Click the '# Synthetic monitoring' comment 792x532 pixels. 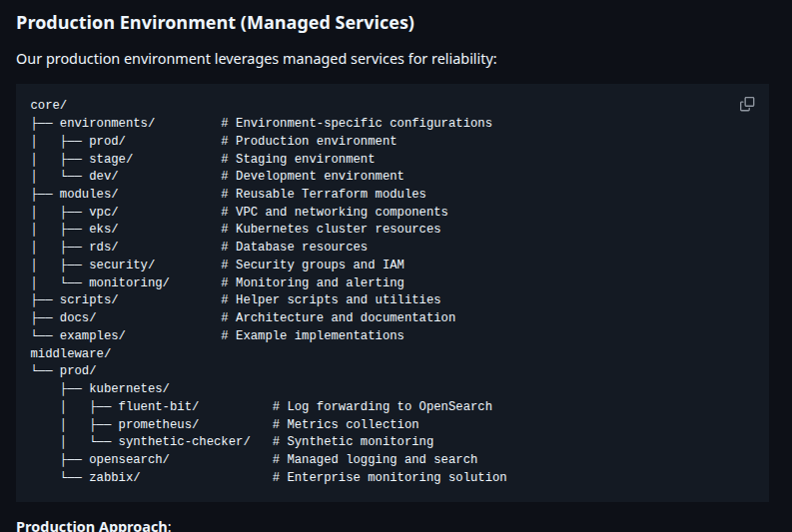(x=354, y=441)
